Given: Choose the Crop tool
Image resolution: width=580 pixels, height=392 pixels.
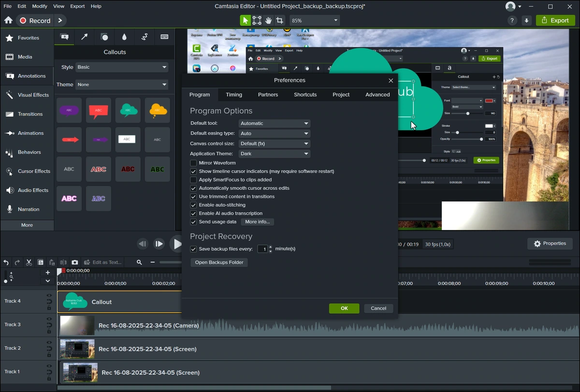Looking at the screenshot, I should tap(279, 20).
